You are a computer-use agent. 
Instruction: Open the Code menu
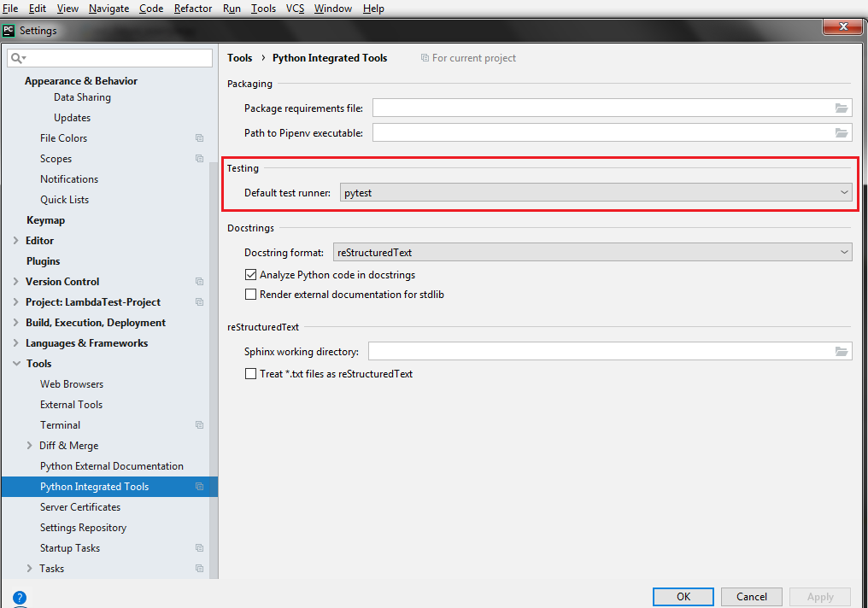[151, 9]
